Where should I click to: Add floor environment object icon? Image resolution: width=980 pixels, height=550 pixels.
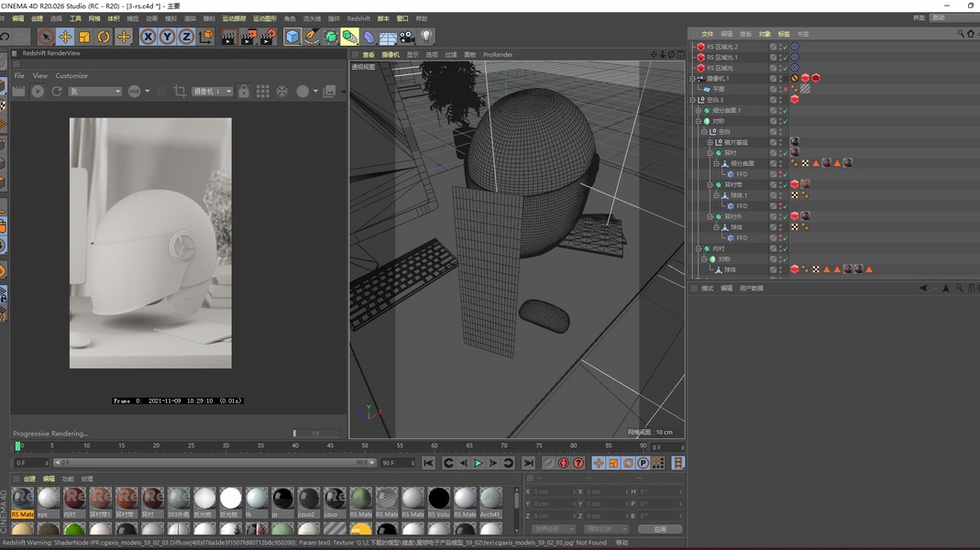tap(388, 37)
